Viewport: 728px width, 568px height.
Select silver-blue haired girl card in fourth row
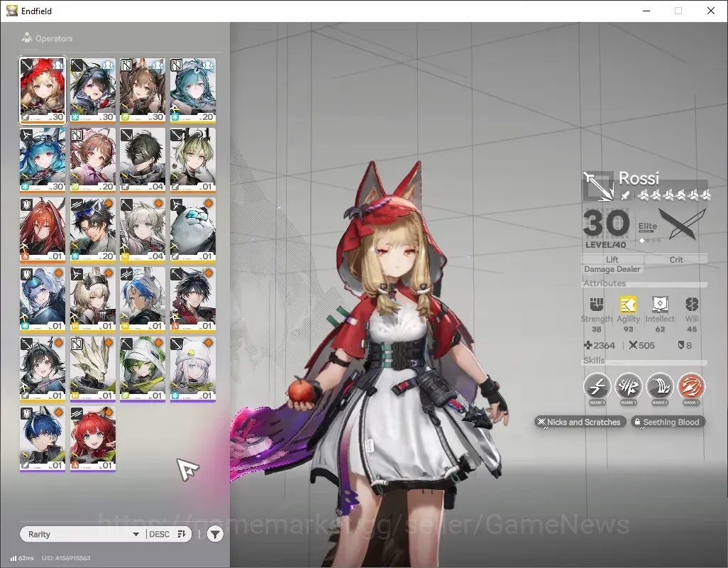click(43, 300)
